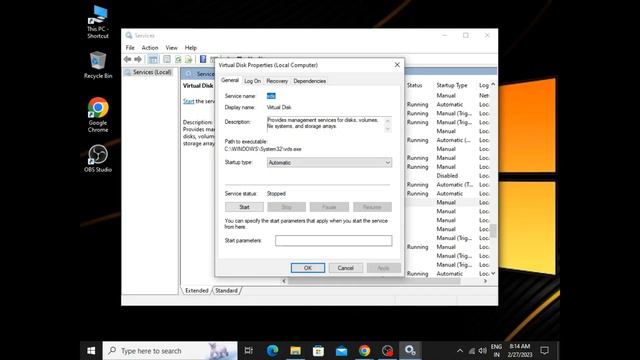
Task: Click the Service name field showing vds
Action: 271,96
